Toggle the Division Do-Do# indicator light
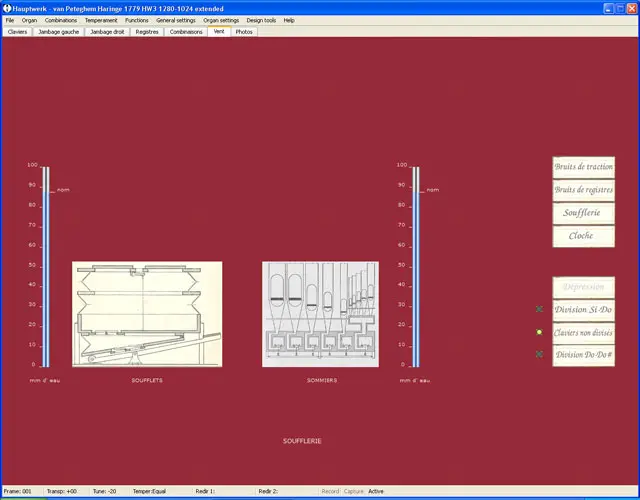 tap(539, 354)
